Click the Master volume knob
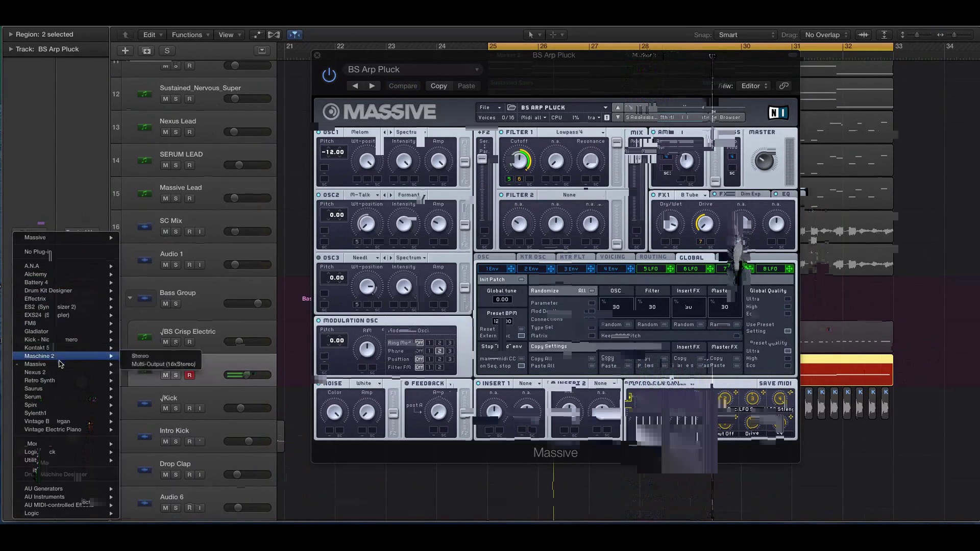980x551 pixels. (764, 161)
